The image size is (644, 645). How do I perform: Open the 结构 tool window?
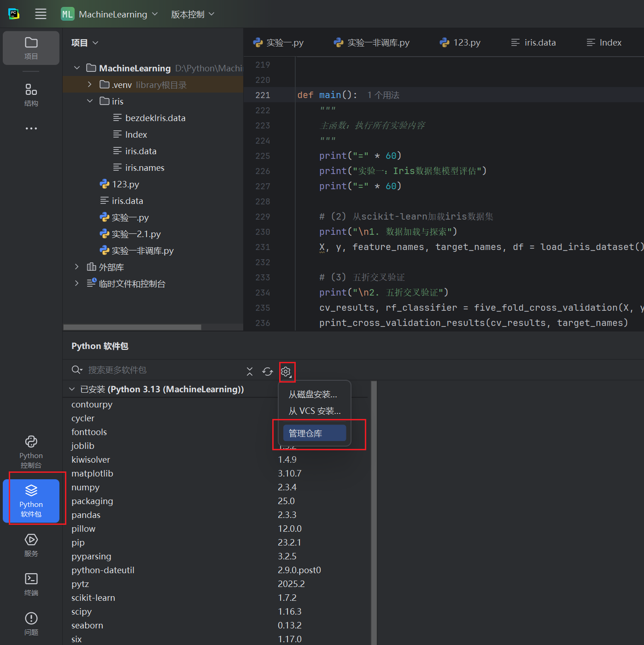coord(31,95)
